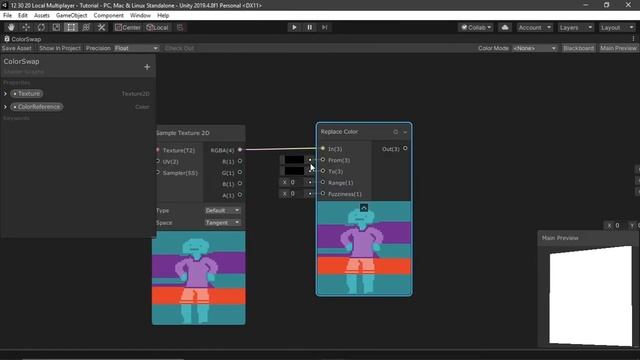Viewport: 640px width, 360px height.
Task: Open the GameObject menu
Action: tap(71, 16)
